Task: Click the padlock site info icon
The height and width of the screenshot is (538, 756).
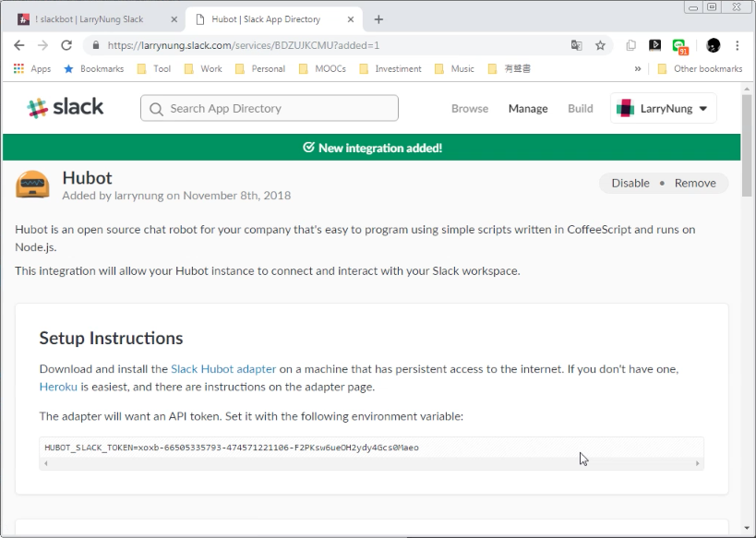Action: [96, 45]
